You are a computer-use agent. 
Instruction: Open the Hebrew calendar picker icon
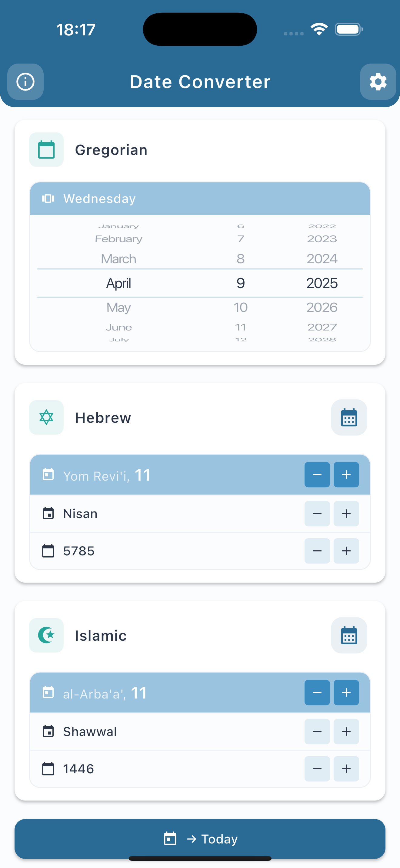point(349,417)
